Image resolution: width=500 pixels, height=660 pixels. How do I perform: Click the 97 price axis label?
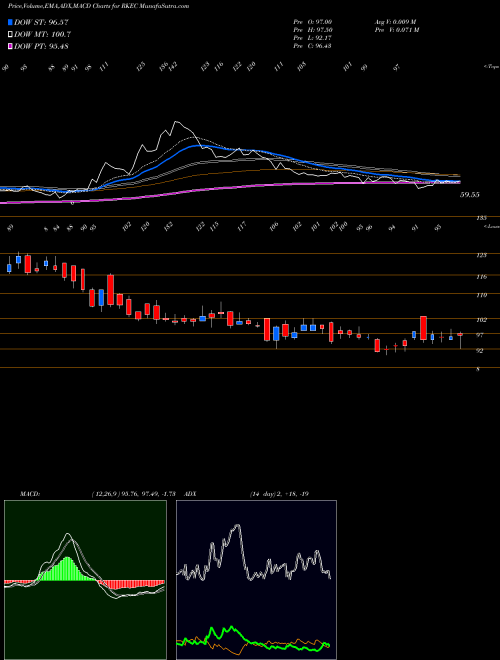pyautogui.click(x=480, y=335)
